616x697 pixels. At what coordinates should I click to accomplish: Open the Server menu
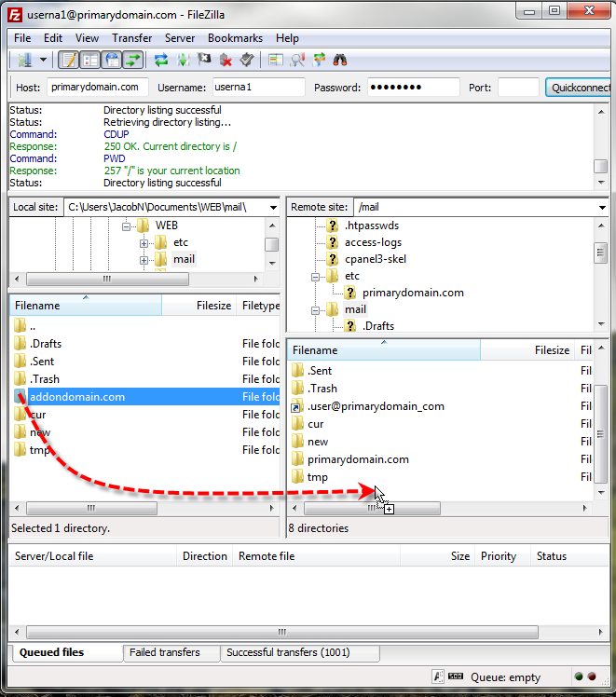click(x=180, y=38)
